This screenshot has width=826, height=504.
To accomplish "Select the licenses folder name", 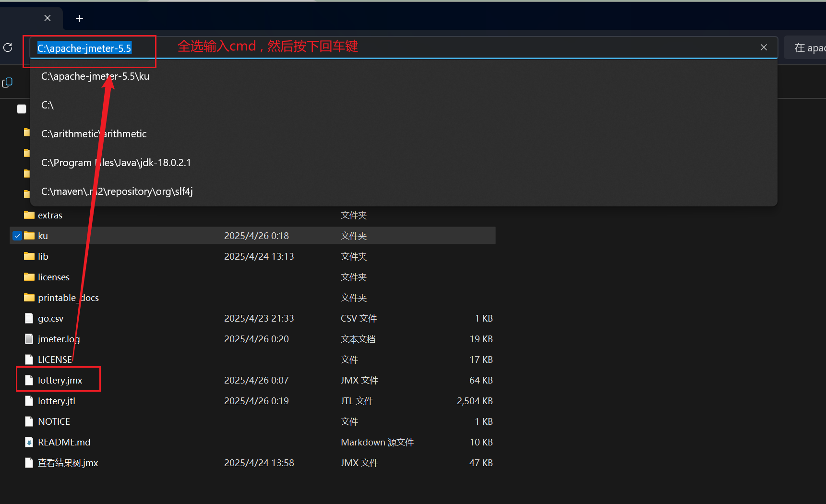I will pos(54,277).
